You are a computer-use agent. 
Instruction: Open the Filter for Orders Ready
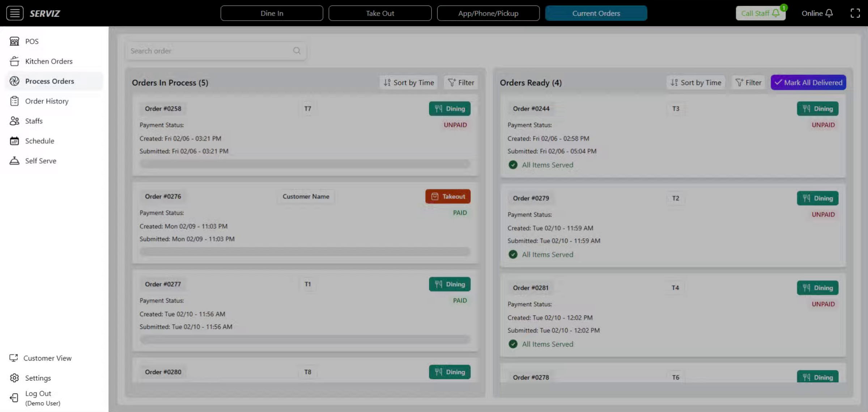(748, 83)
